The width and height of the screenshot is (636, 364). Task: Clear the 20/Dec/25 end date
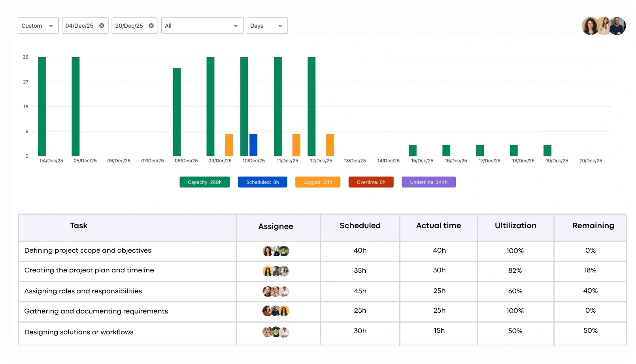coord(151,26)
